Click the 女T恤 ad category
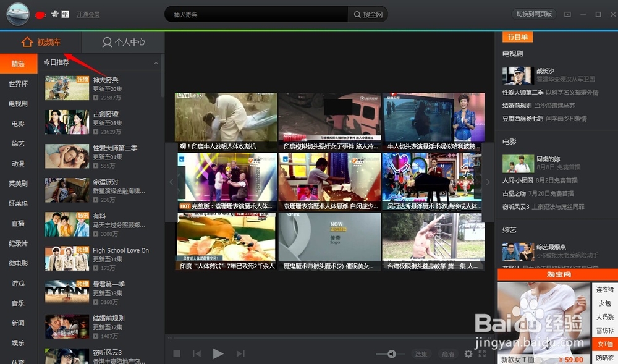This screenshot has height=364, width=618. pyautogui.click(x=606, y=344)
